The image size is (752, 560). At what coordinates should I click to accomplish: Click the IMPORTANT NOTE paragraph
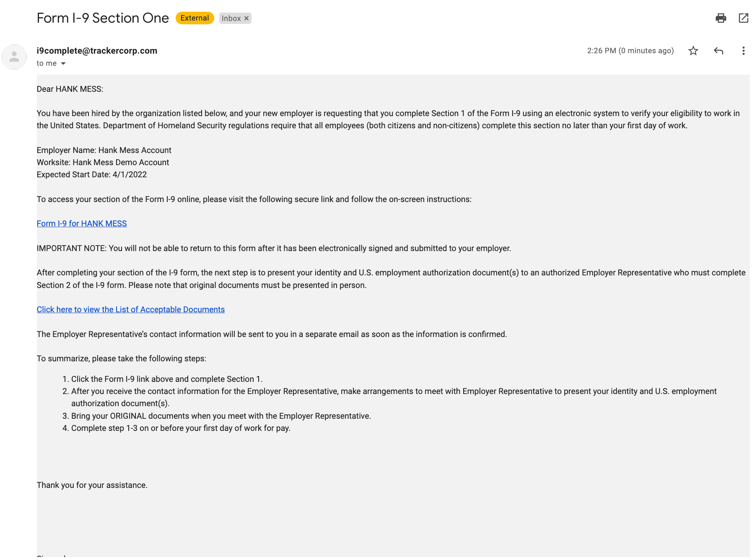[x=274, y=249]
